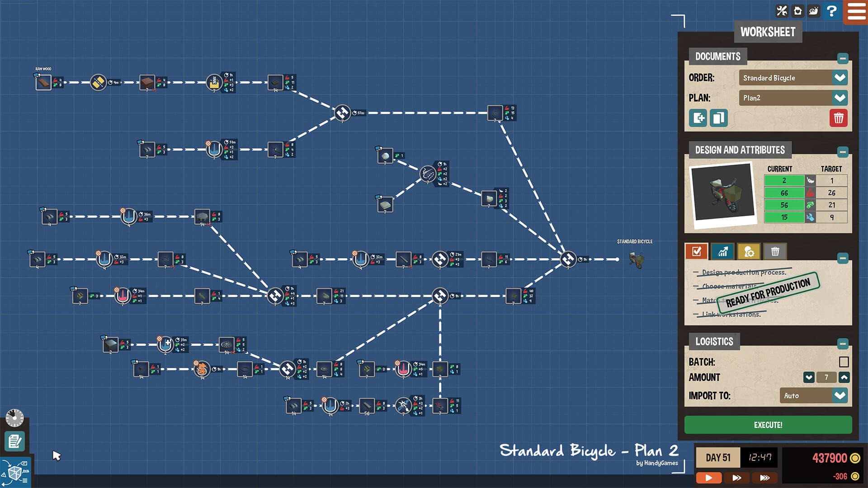Toggle the graph/analytics icon in worksheet

723,251
